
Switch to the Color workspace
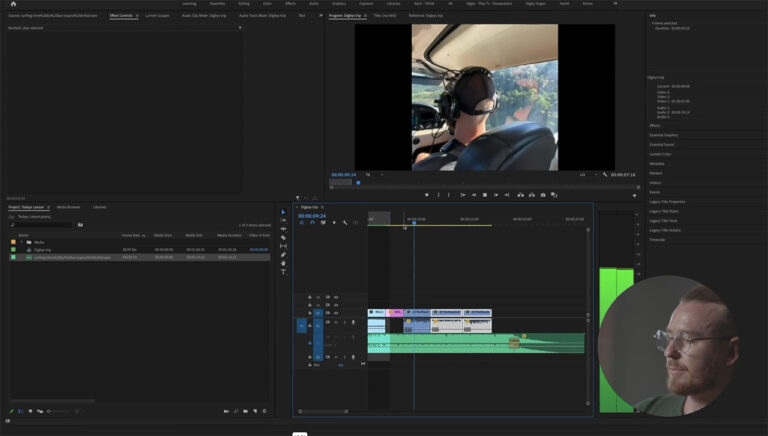pyautogui.click(x=267, y=3)
